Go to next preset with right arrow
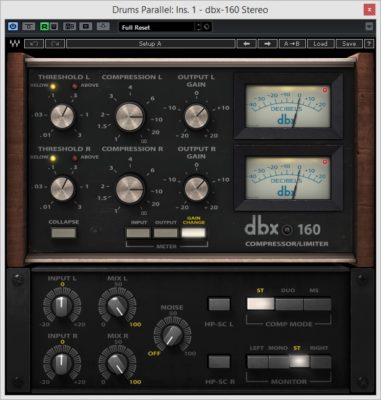 coord(268,44)
